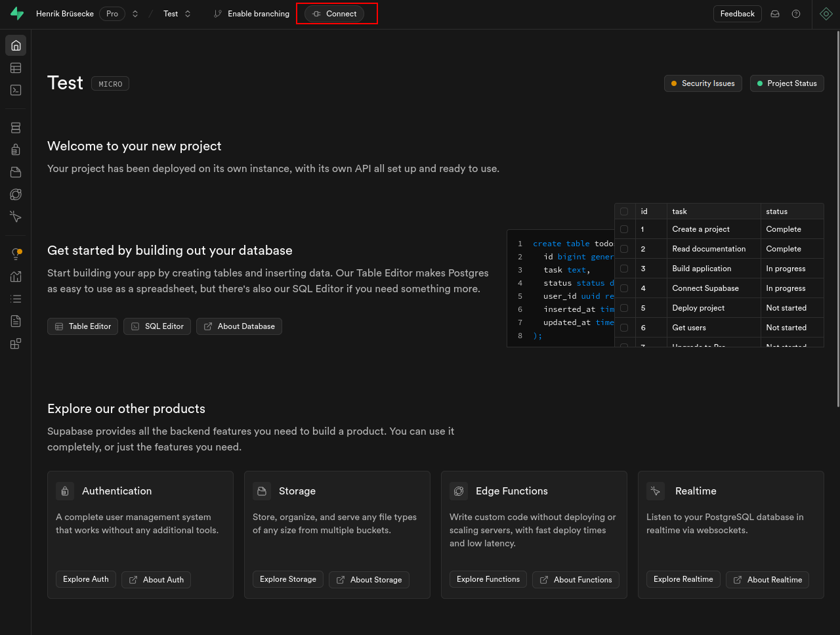The width and height of the screenshot is (840, 635).
Task: Open the Database sidebar icon
Action: (x=16, y=127)
